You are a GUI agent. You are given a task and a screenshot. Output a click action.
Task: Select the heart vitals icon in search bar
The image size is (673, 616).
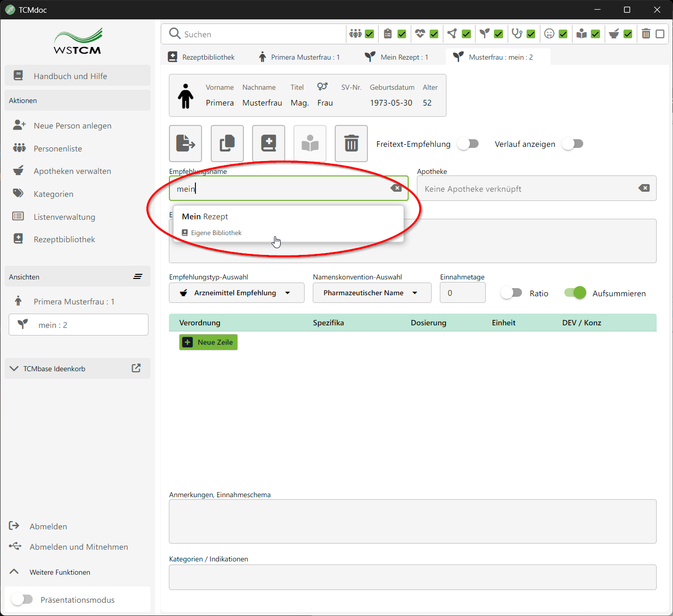pos(419,34)
